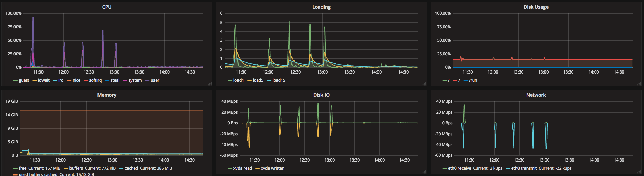The image size is (644, 176).
Task: Select xvda written in Disk IO legend
Action: [x=272, y=168]
